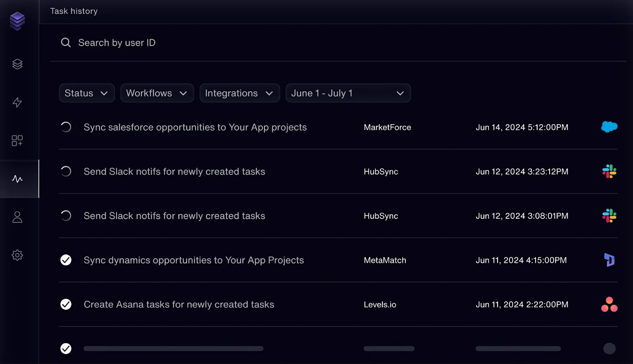Select the Send Slack notifs task entry
This screenshot has width=633, height=364.
pyautogui.click(x=174, y=172)
